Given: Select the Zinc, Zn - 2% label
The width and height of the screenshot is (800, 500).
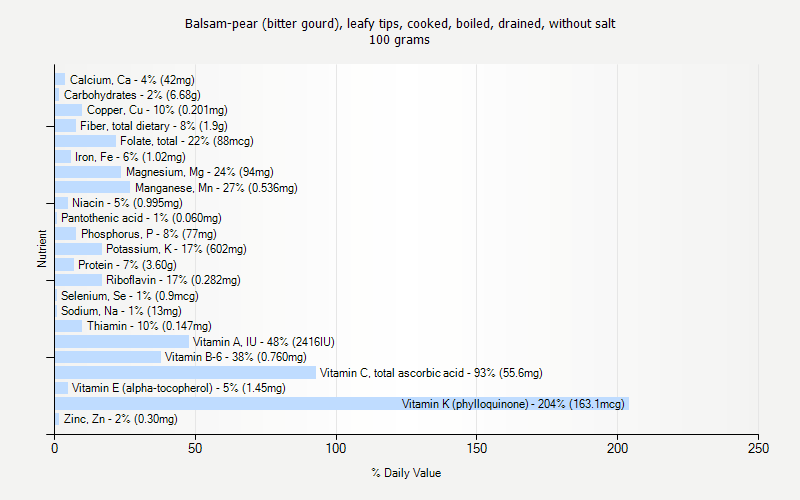Looking at the screenshot, I should click(121, 419).
